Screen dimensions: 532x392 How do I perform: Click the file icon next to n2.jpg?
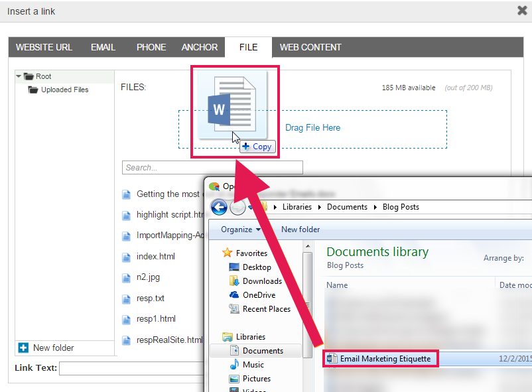[126, 278]
